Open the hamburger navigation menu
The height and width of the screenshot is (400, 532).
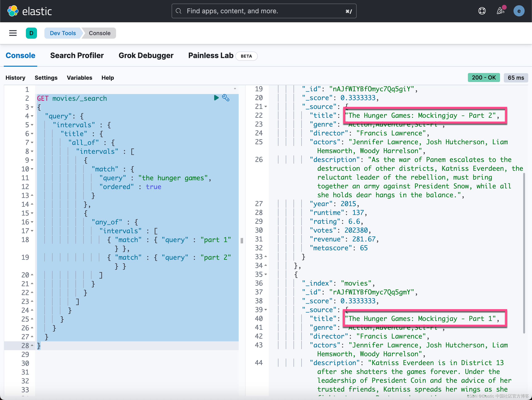coord(13,33)
